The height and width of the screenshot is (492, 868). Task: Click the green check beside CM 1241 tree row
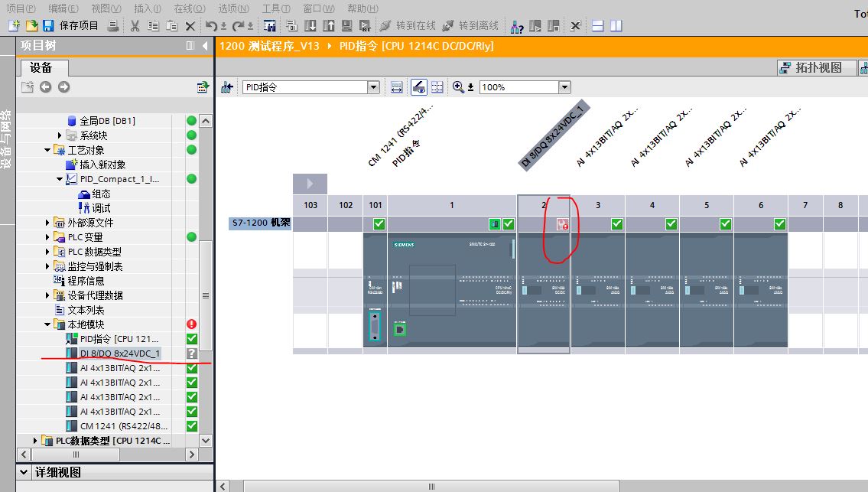[x=191, y=426]
